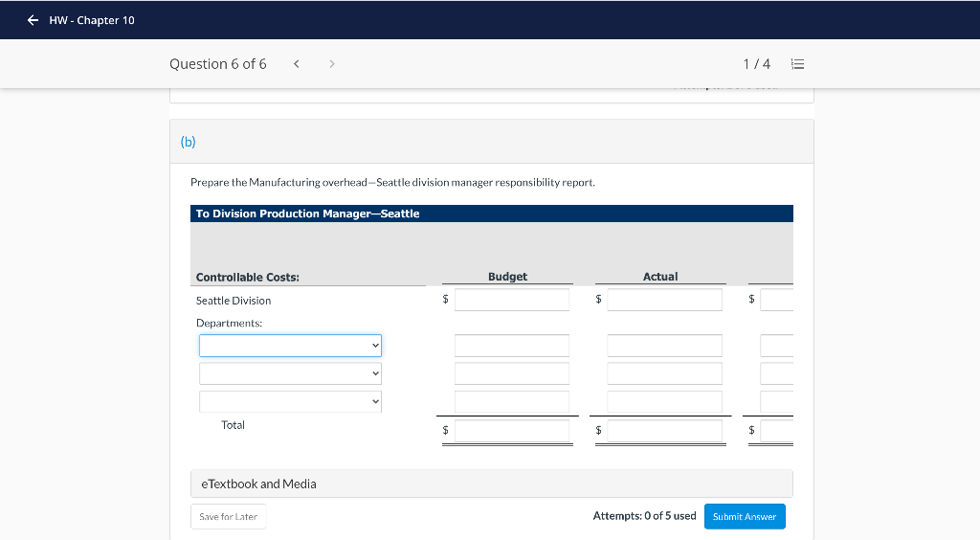Click first department Actual input
The height and width of the screenshot is (540, 980).
[x=664, y=346]
